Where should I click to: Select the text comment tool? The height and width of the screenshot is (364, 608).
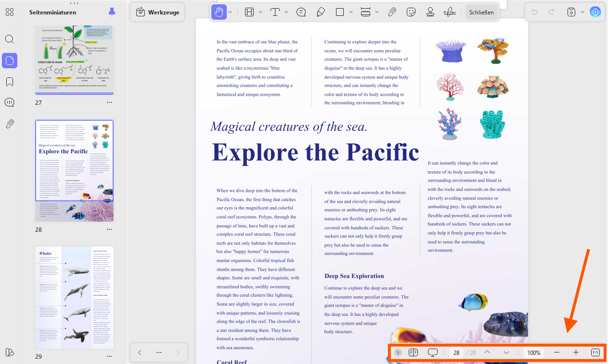click(x=275, y=12)
